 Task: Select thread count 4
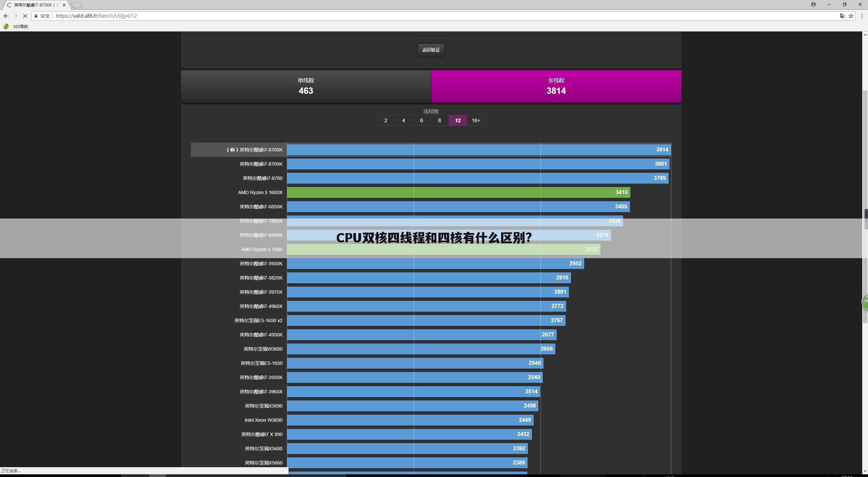[403, 120]
